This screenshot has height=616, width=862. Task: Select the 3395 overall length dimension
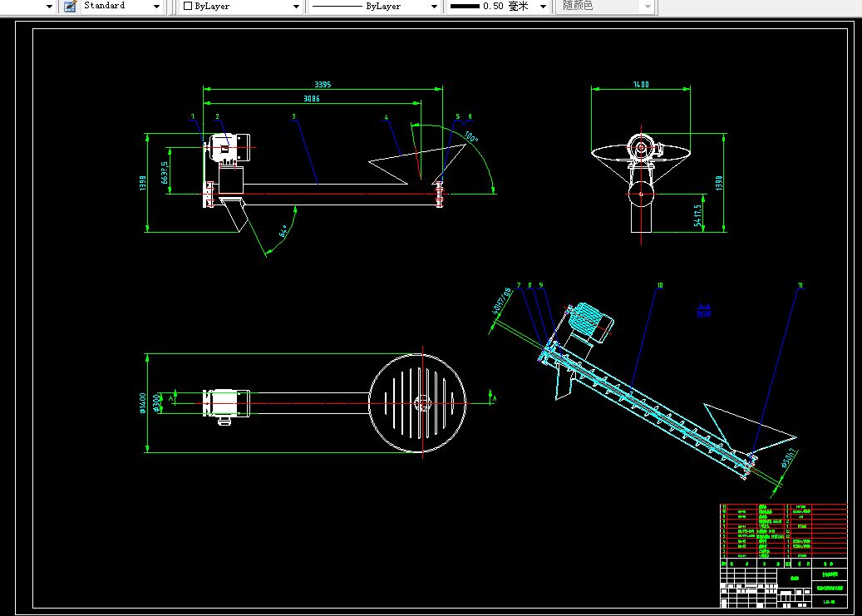(323, 84)
